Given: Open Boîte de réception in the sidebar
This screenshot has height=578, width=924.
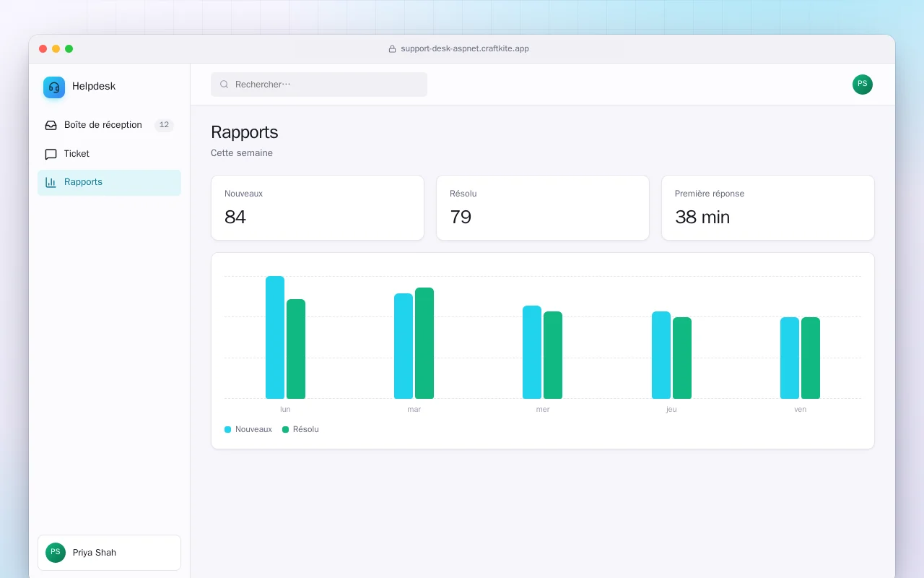Looking at the screenshot, I should click(x=109, y=125).
